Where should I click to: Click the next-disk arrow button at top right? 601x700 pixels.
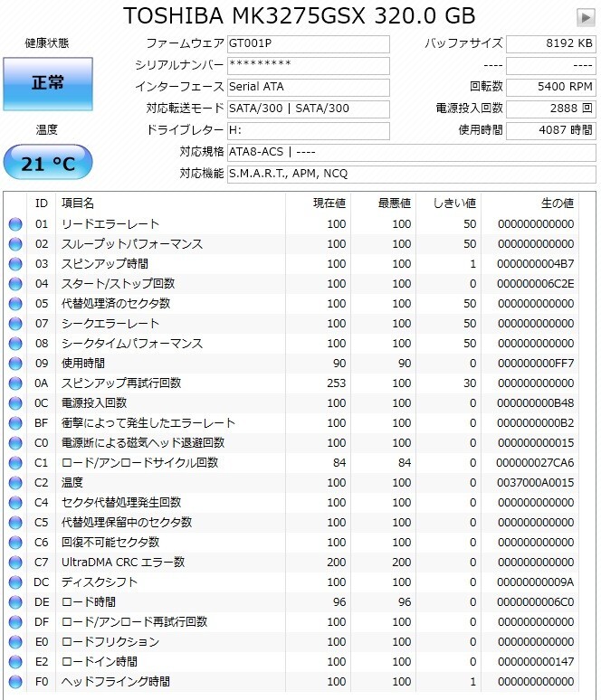[586, 18]
